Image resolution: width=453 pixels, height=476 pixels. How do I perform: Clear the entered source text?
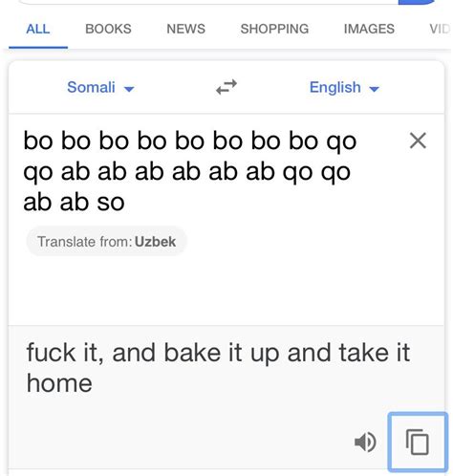tap(418, 141)
